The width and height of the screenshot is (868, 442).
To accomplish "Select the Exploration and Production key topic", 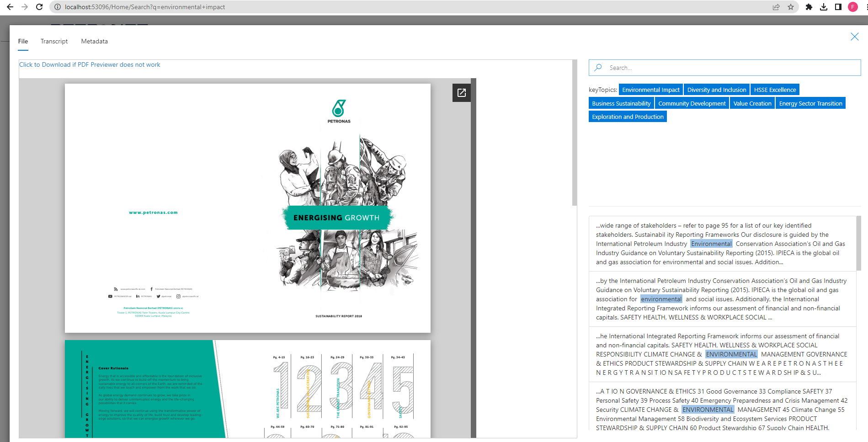I will pyautogui.click(x=628, y=117).
